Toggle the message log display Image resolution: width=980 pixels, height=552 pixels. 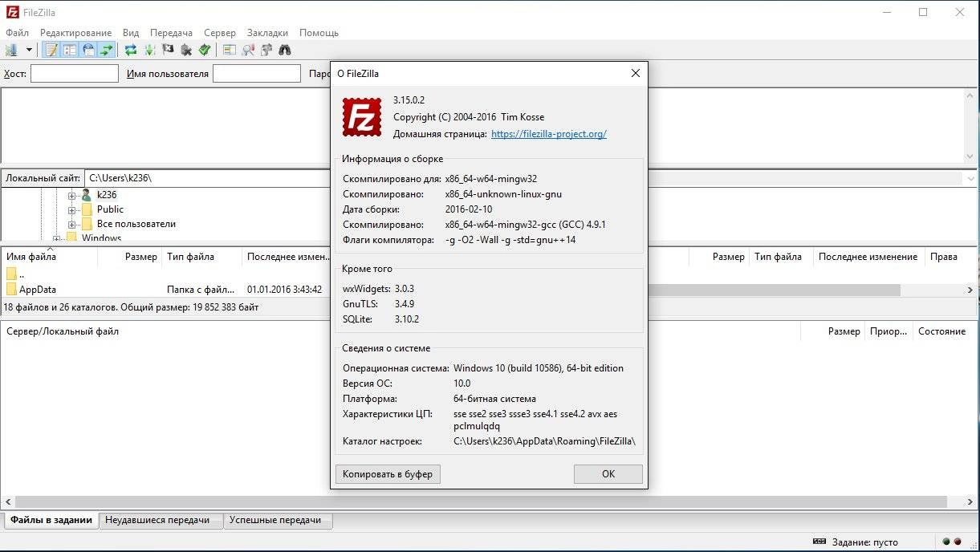(x=51, y=50)
